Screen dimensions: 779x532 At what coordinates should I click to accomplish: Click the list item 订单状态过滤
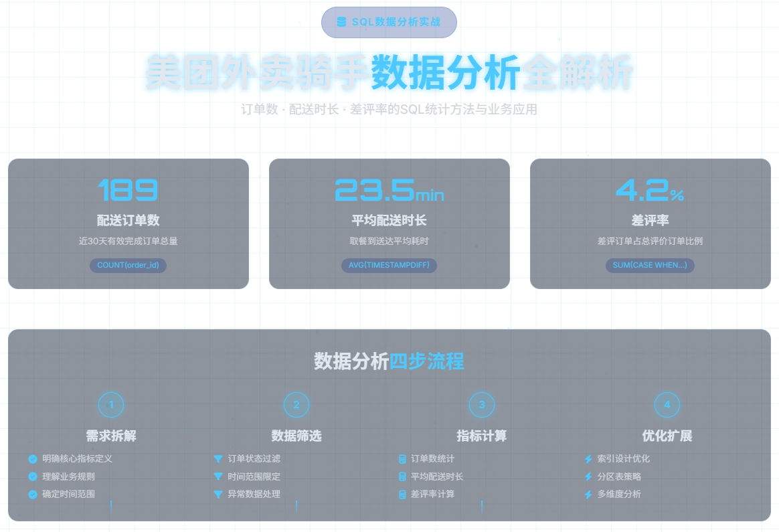254,459
